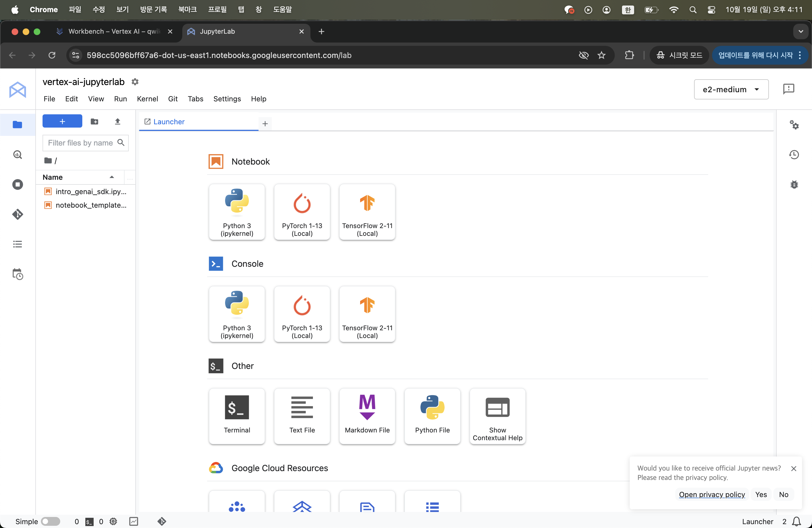Open the Settings menu

(x=227, y=99)
